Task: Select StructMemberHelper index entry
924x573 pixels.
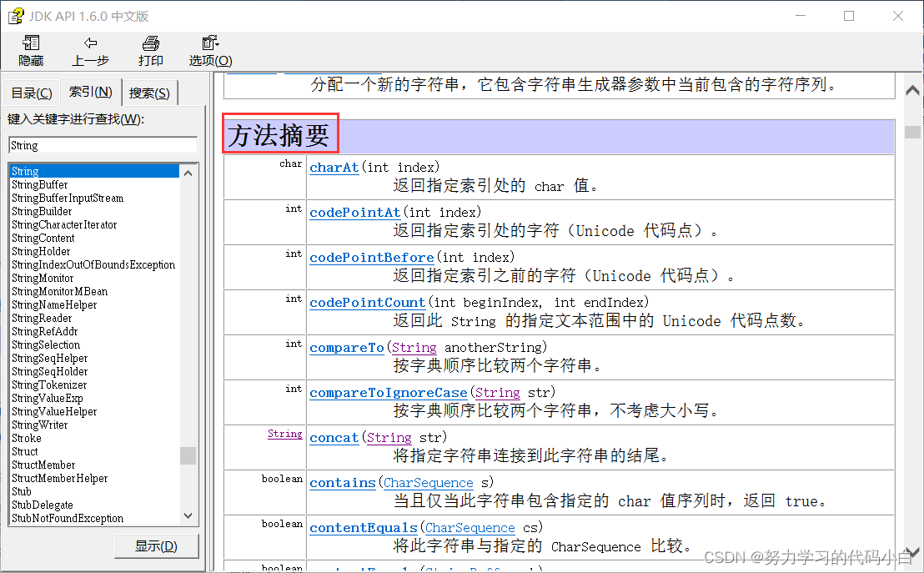Action: pos(59,478)
